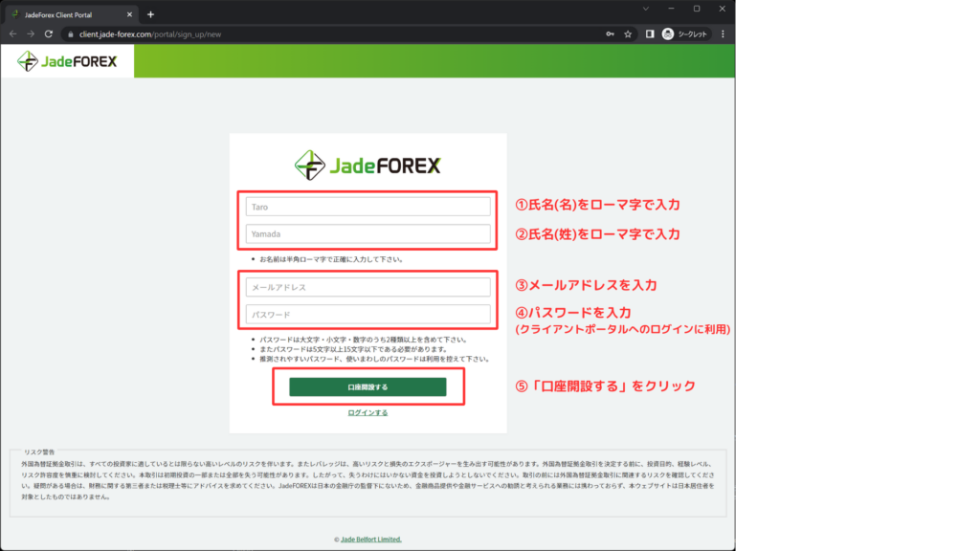The width and height of the screenshot is (980, 551).
Task: Close the JadeForex Client Portal tab
Action: (131, 14)
